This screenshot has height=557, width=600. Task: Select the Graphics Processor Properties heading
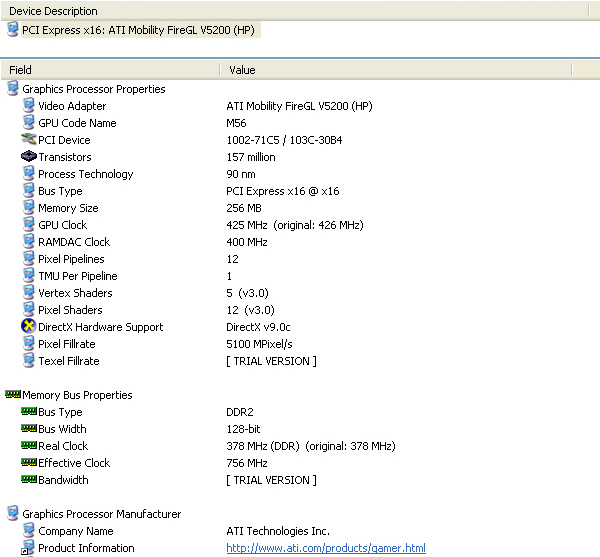tap(94, 89)
